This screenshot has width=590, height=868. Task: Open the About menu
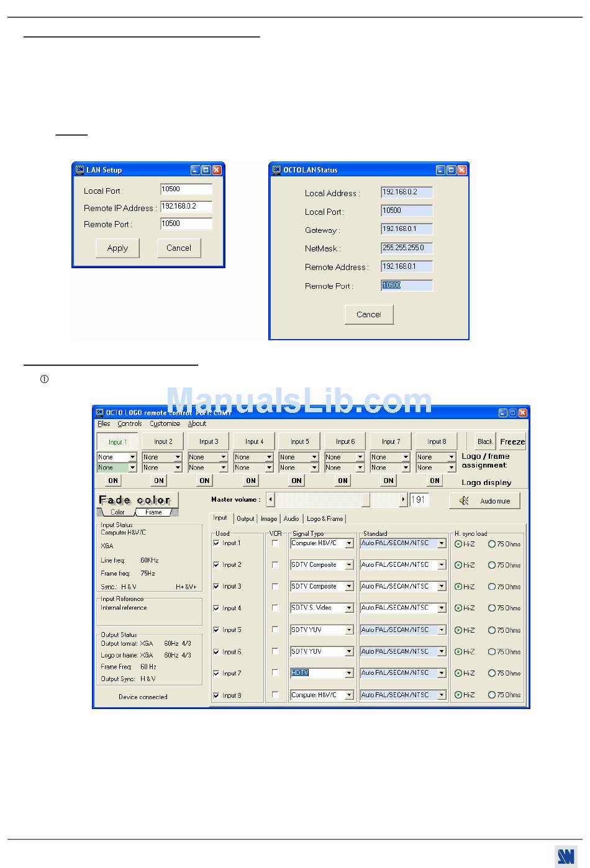click(x=197, y=423)
